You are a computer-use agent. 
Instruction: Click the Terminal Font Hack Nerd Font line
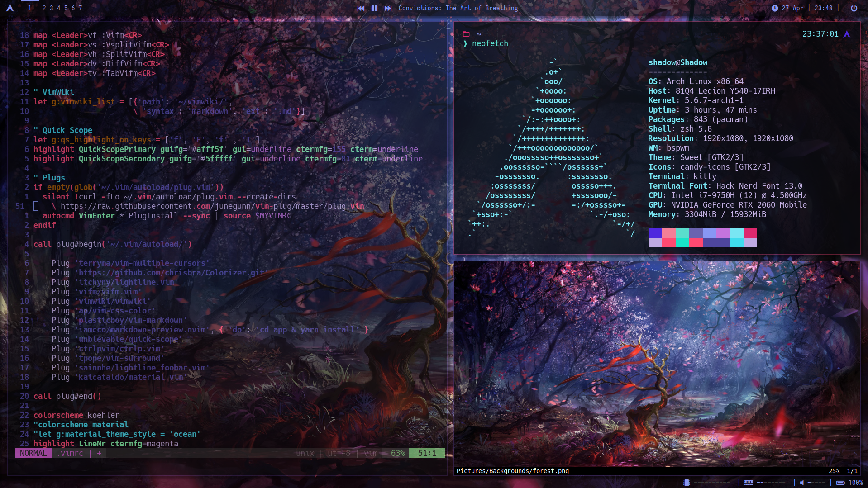(x=725, y=186)
